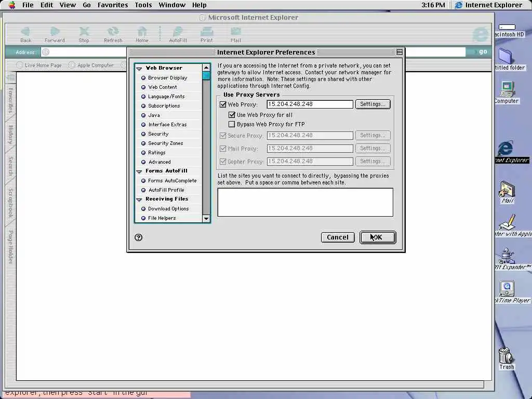
Task: Select the Internet Explorer desktop icon
Action: coord(506,148)
